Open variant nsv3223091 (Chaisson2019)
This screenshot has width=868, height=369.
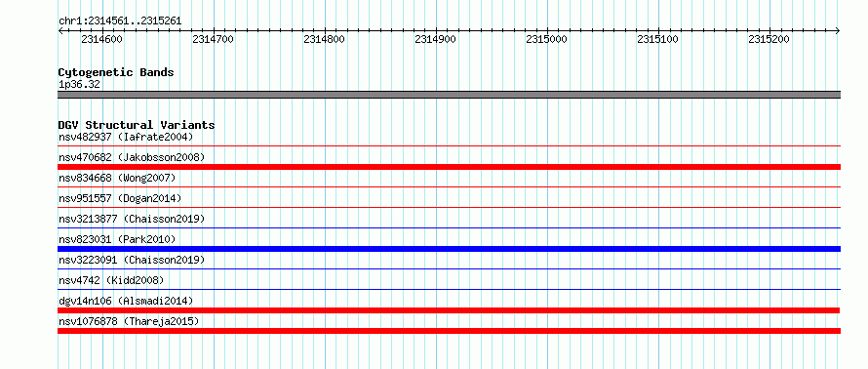click(x=132, y=260)
